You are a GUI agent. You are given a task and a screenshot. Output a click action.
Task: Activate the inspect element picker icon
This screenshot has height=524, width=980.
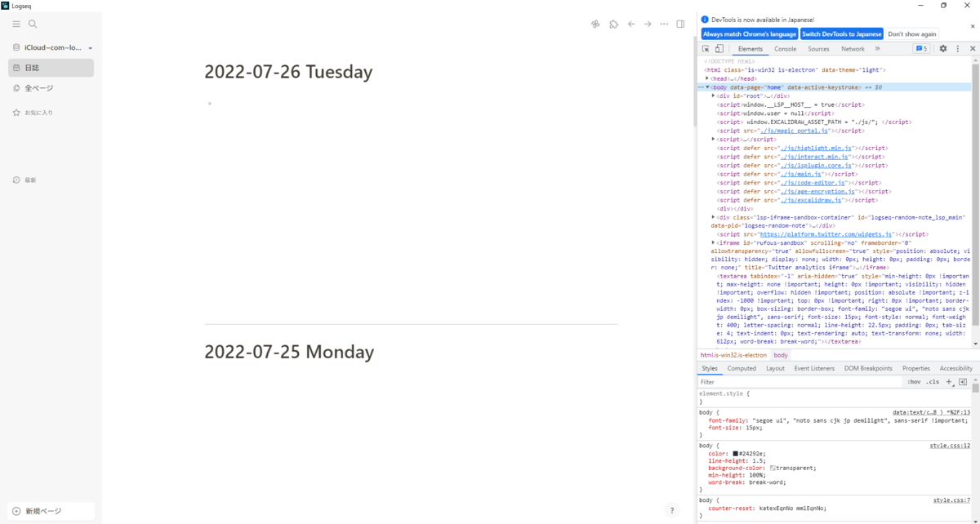[706, 49]
